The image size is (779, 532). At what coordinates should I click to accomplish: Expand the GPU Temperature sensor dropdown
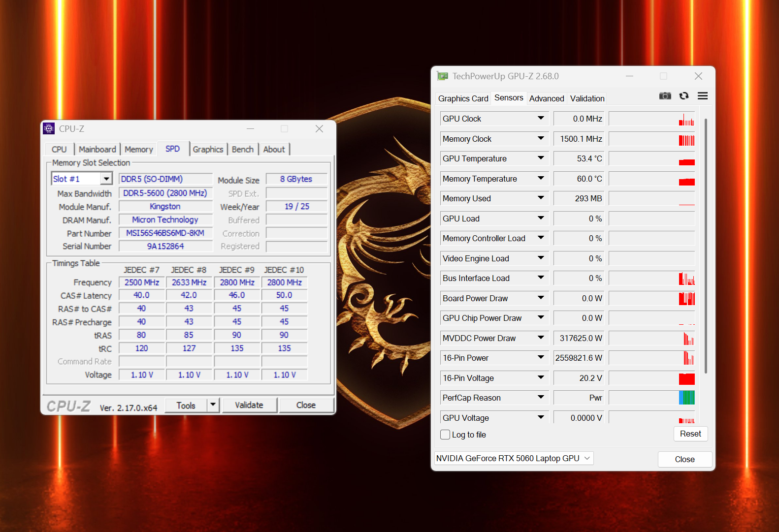tap(541, 158)
